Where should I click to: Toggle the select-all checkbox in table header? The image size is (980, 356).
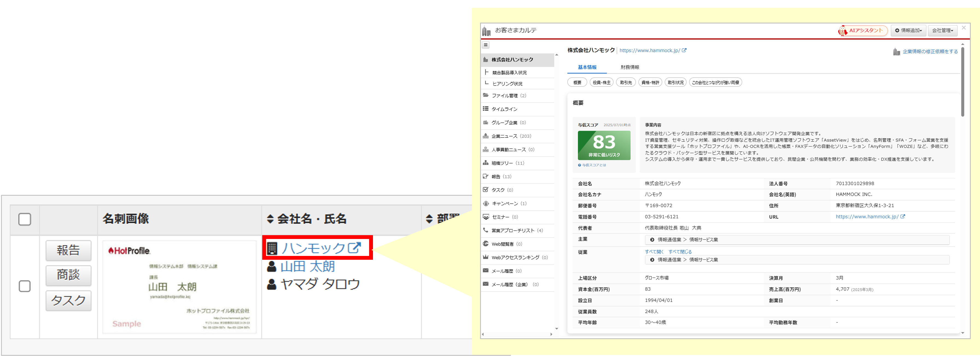25,219
